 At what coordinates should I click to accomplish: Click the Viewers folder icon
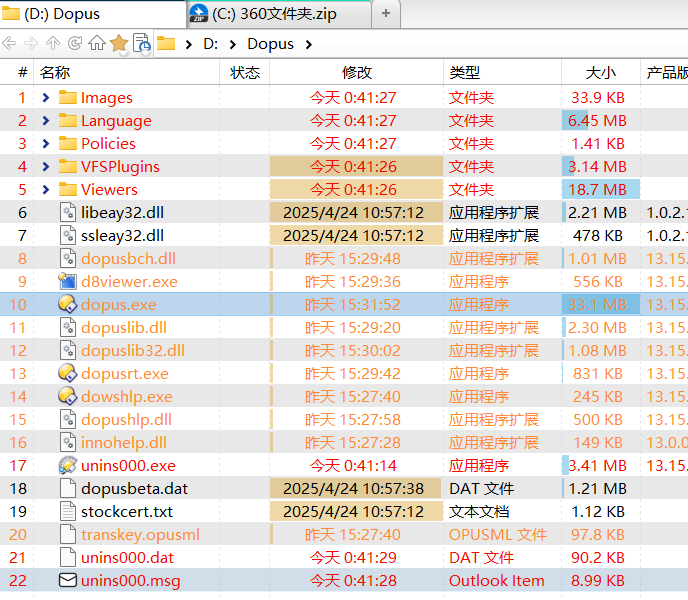tap(68, 189)
